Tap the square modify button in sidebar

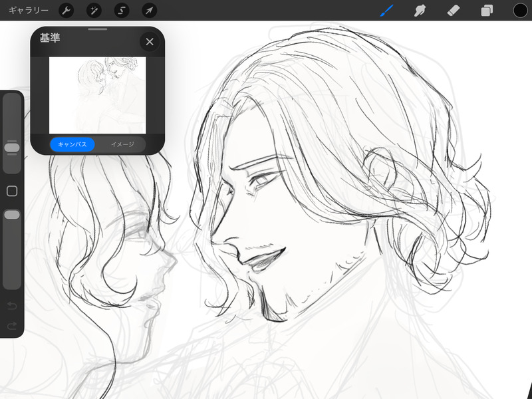[12, 191]
